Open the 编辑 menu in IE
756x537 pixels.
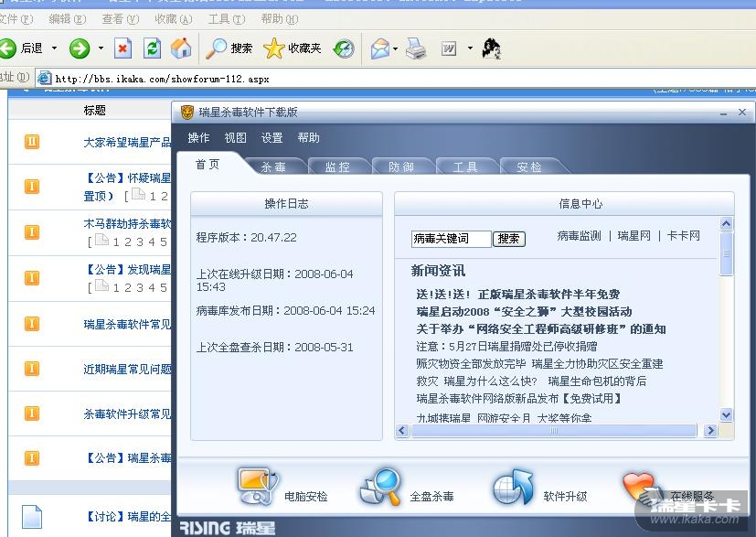tap(67, 19)
